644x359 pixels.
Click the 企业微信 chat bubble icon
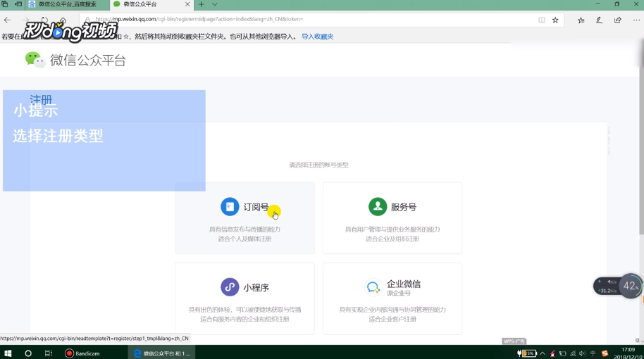(x=373, y=287)
